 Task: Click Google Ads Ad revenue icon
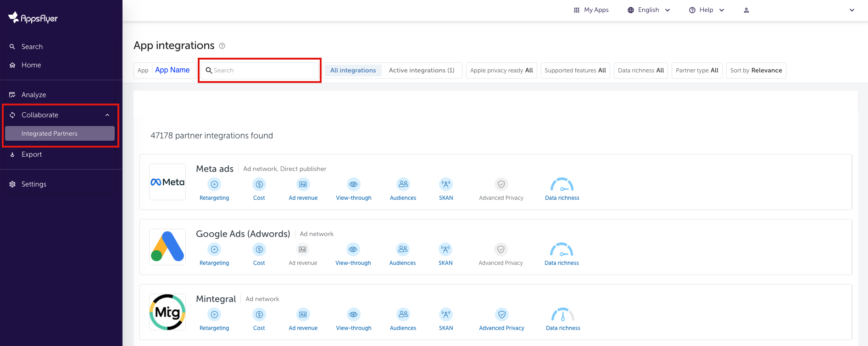pyautogui.click(x=303, y=249)
